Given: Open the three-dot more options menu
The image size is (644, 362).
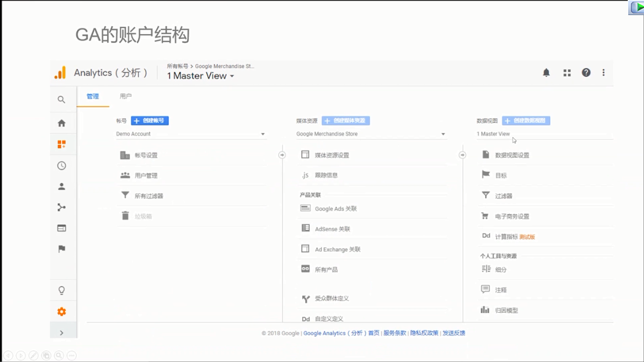Looking at the screenshot, I should point(603,73).
